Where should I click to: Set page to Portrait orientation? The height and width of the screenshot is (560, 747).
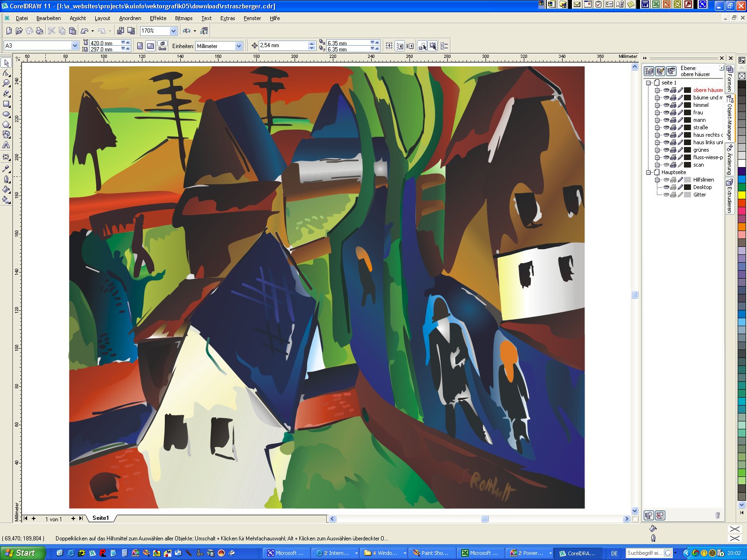(x=140, y=46)
